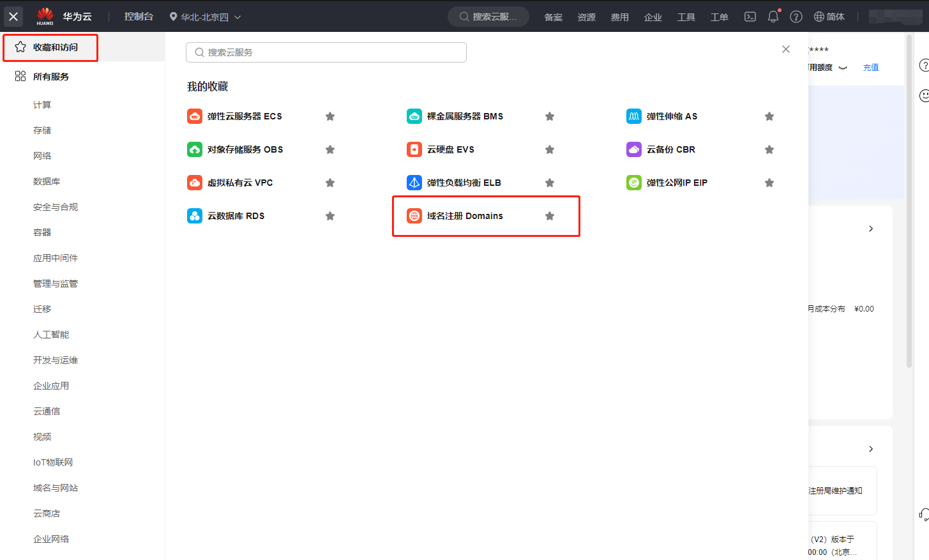
Task: Click the 域名注册 Domains label
Action: coord(465,216)
